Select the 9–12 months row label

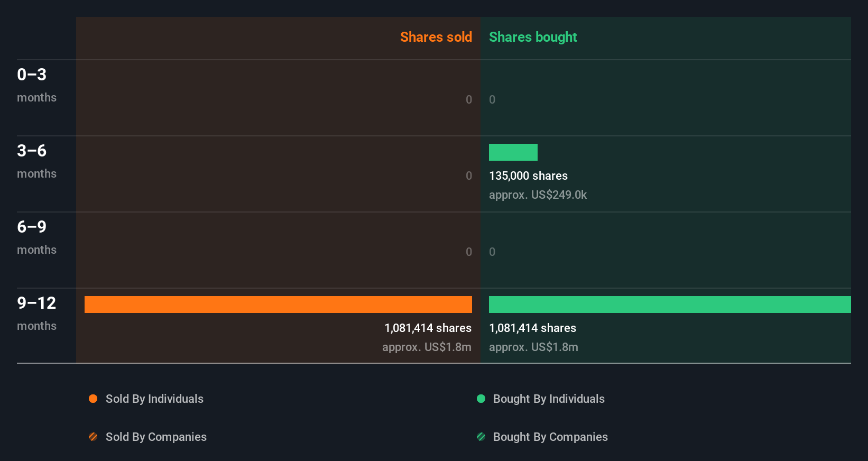pyautogui.click(x=36, y=313)
